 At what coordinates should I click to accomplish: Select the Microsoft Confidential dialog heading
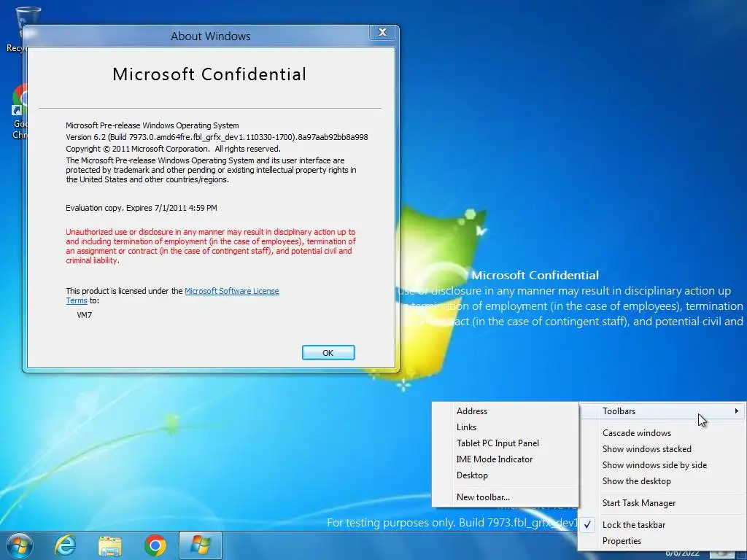click(x=209, y=74)
